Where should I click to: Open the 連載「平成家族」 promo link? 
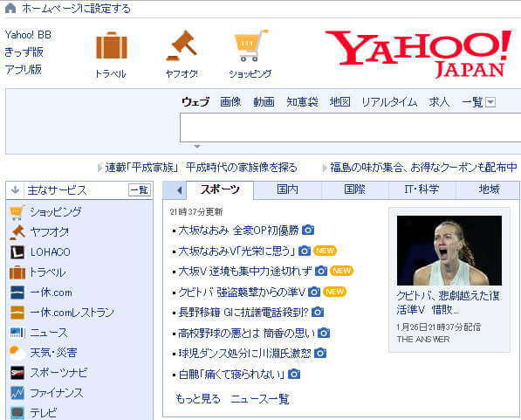tap(201, 168)
